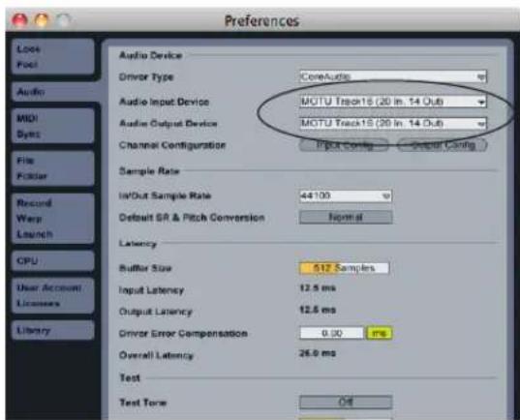Image resolution: width=520 pixels, height=420 pixels.
Task: Open the Audio Output Device dropdown
Action: click(392, 123)
